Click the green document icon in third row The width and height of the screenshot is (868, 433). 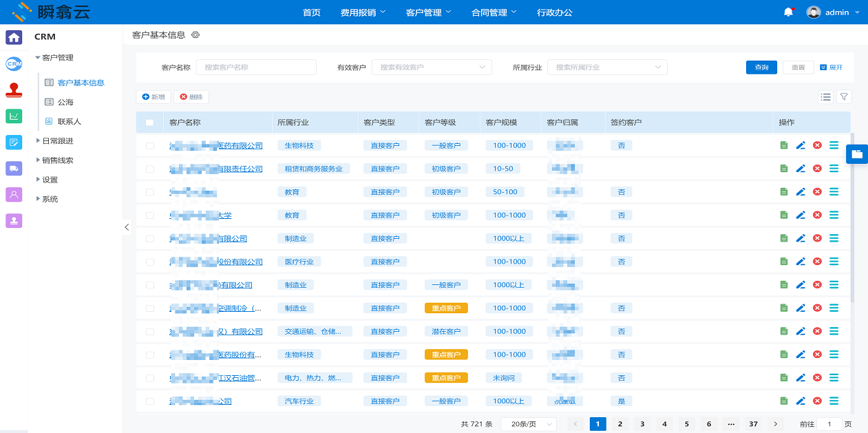[x=784, y=192]
